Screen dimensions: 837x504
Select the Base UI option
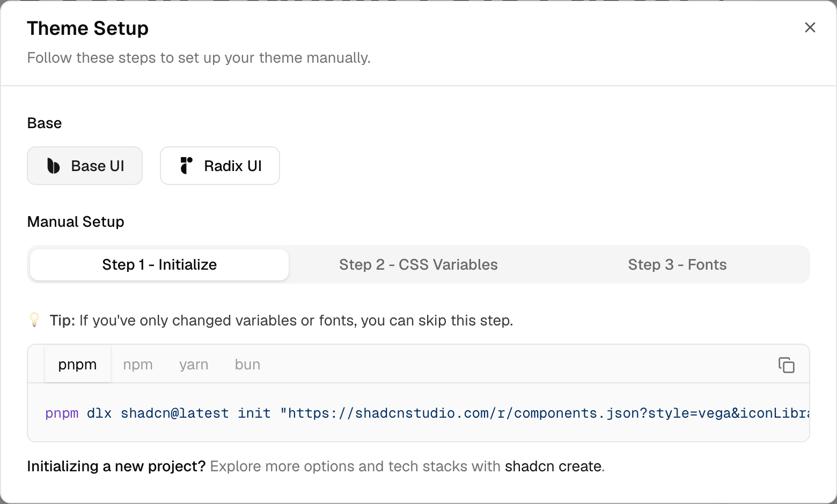pos(85,166)
